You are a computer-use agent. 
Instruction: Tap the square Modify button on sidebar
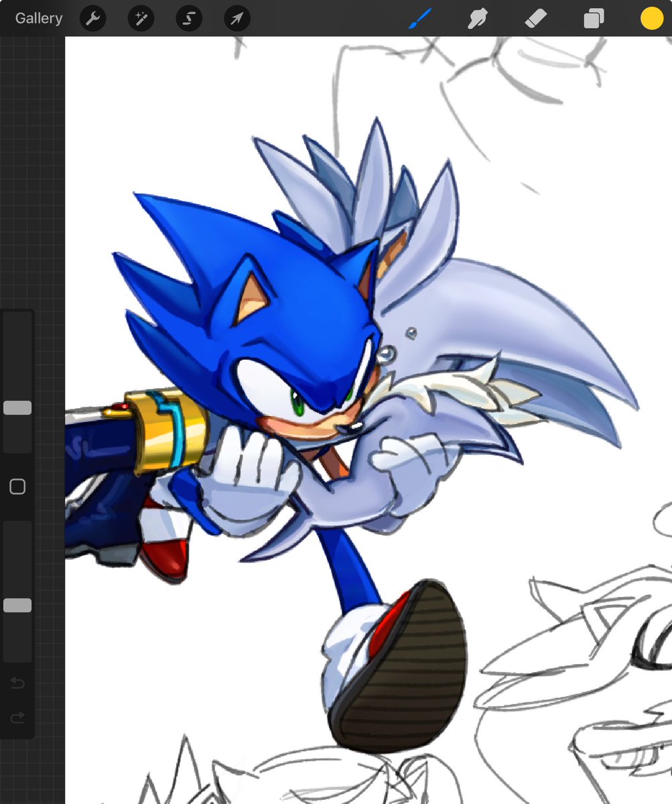(17, 486)
